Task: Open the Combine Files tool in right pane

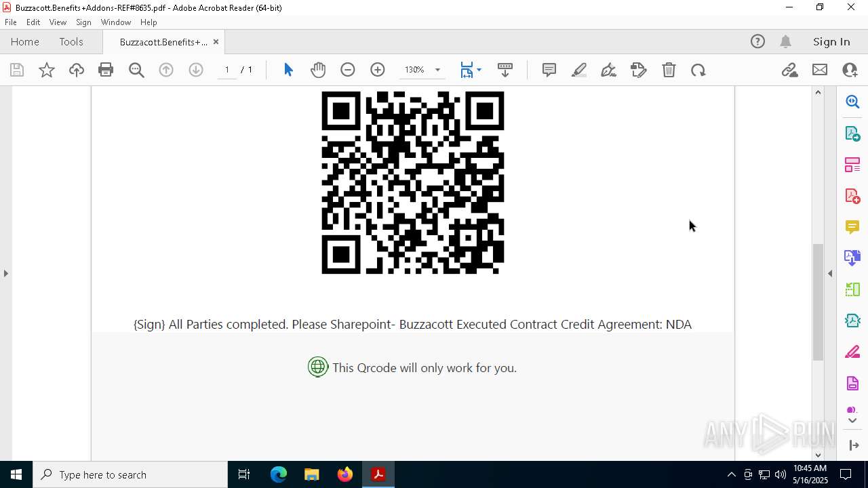Action: pyautogui.click(x=852, y=258)
